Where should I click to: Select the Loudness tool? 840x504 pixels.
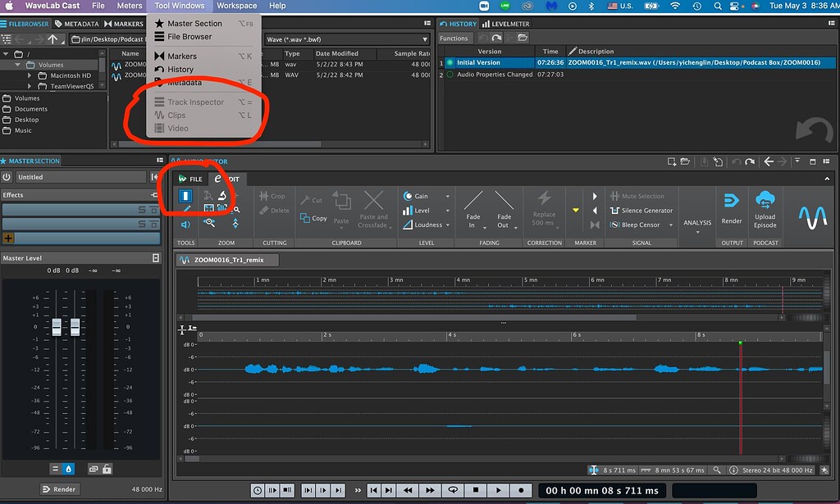tap(424, 225)
